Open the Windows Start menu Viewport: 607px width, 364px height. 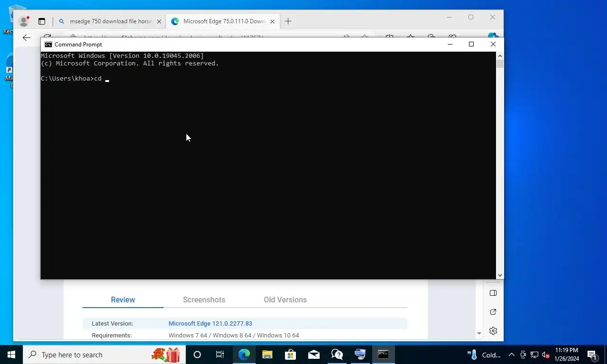[x=11, y=355]
